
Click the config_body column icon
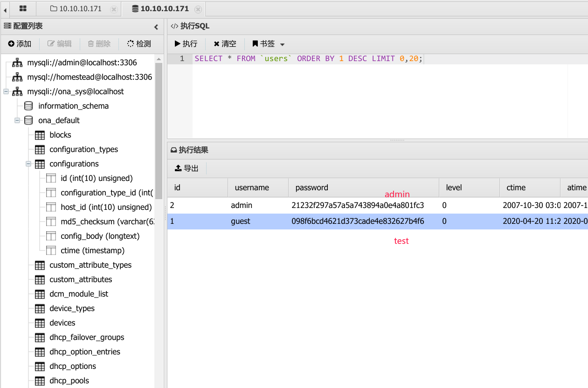51,236
